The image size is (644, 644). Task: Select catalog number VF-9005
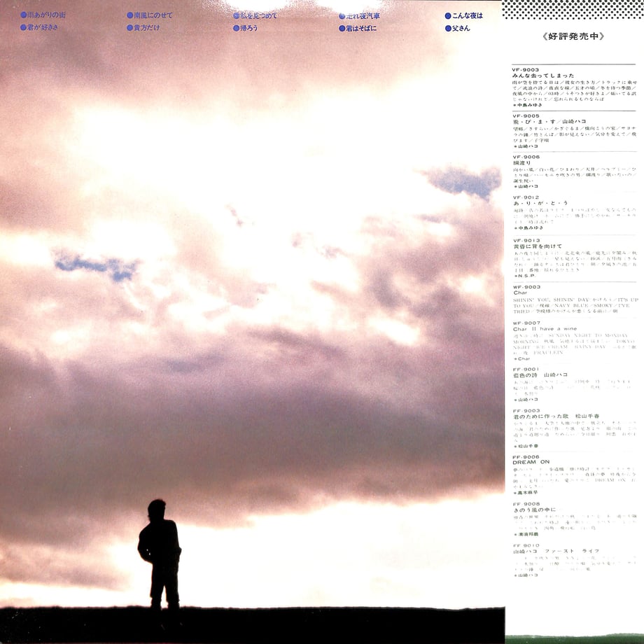pos(526,115)
